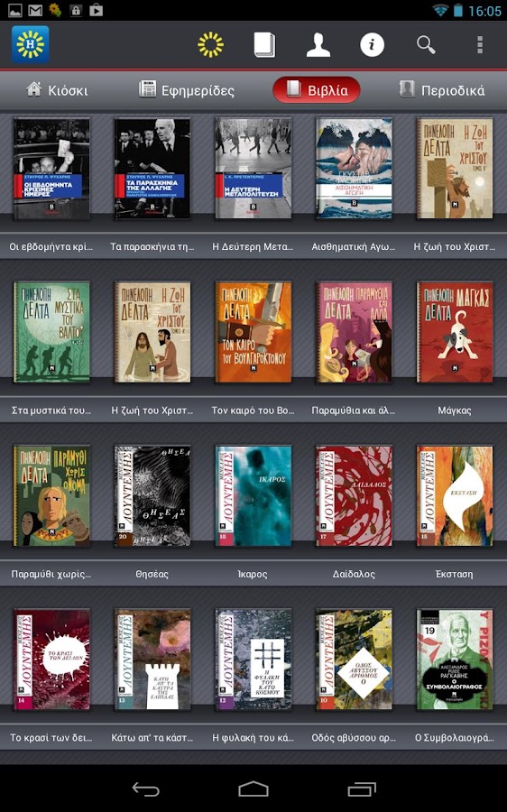The image size is (507, 812).
Task: Tap the title text 'Μάγκας'
Action: (455, 411)
